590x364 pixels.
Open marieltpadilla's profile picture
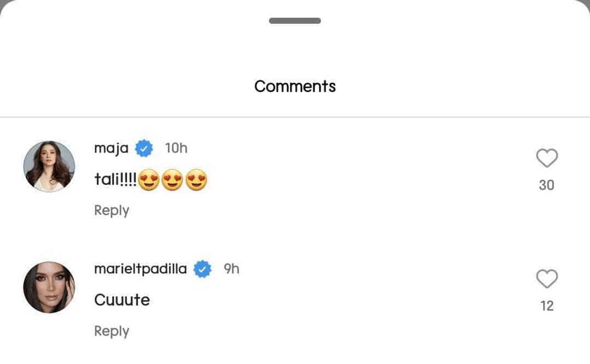click(49, 287)
